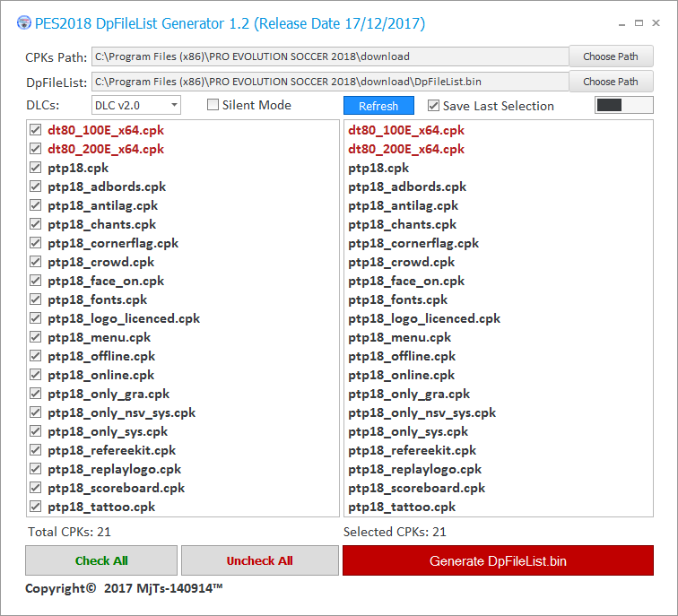Open the DLCs version dropdown

(x=136, y=106)
